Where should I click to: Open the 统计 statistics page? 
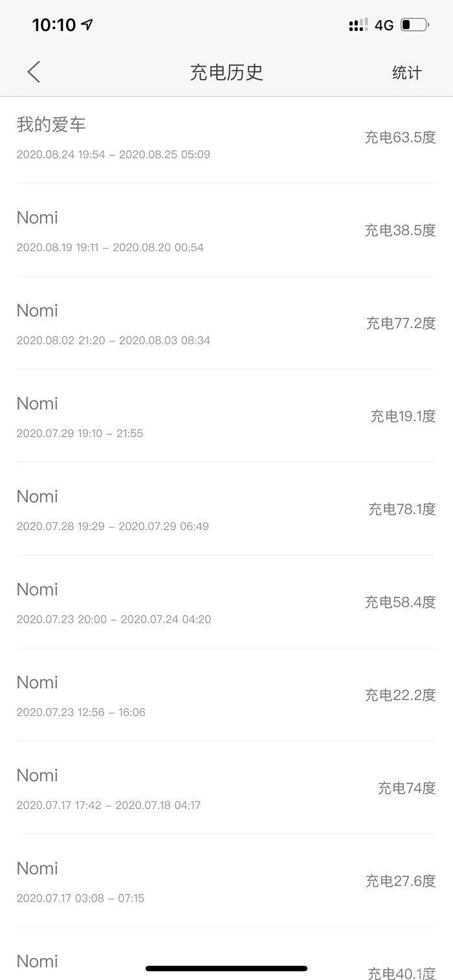pyautogui.click(x=406, y=73)
